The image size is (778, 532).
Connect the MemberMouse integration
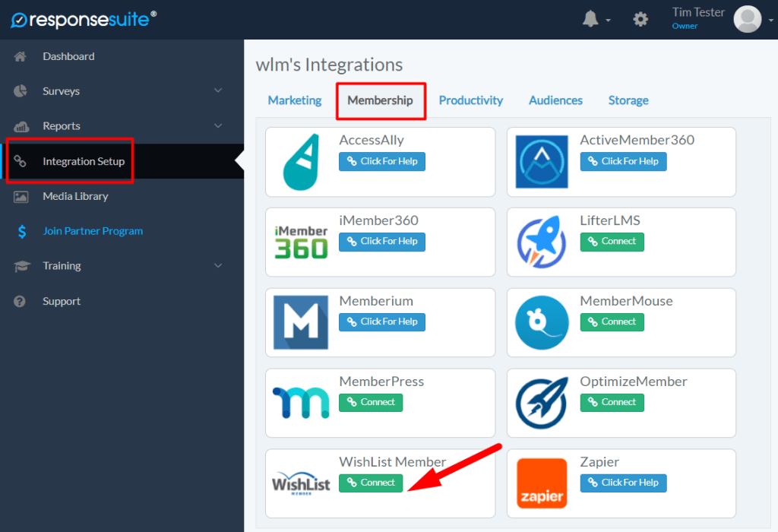(612, 322)
